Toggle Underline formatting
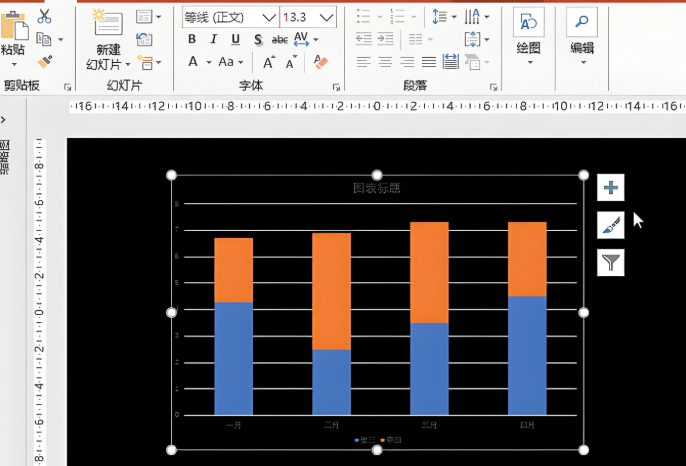The height and width of the screenshot is (466, 686). [x=236, y=39]
